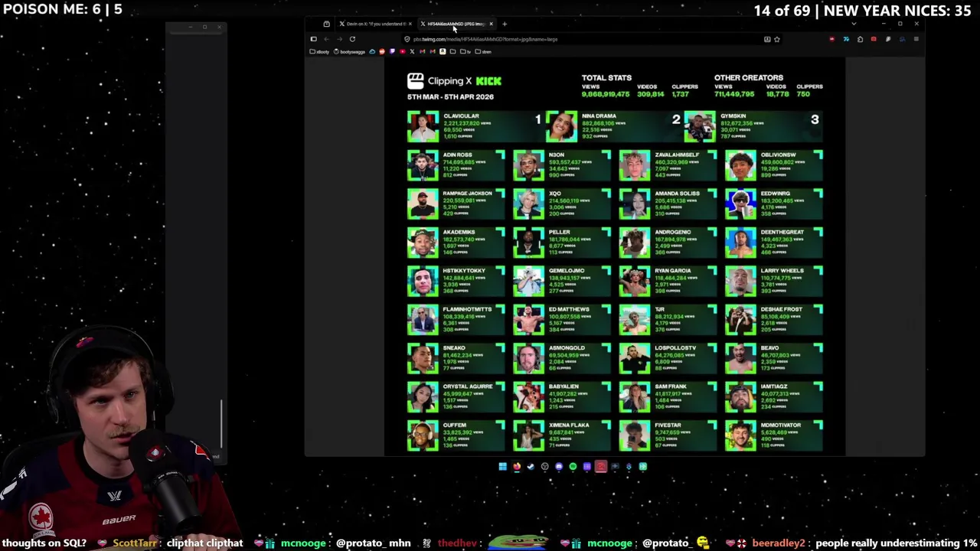Click the 'ADIN ROSS' name text

click(457, 155)
